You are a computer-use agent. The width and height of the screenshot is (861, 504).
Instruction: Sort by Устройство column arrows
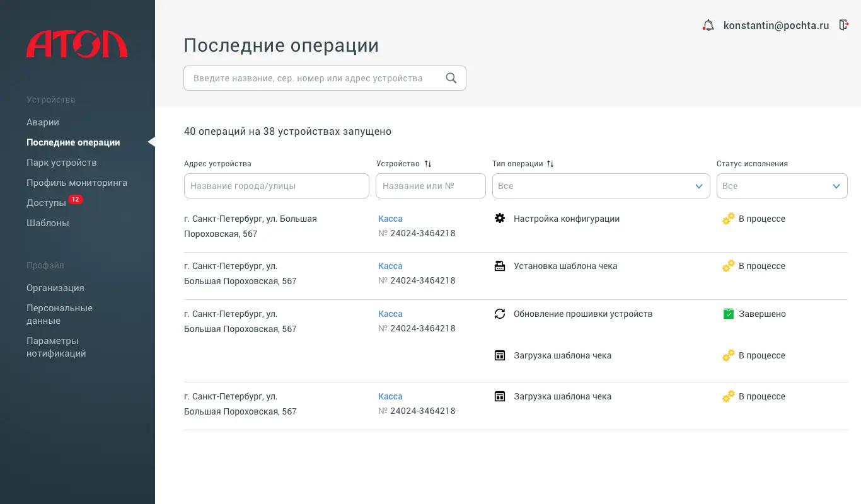coord(428,164)
